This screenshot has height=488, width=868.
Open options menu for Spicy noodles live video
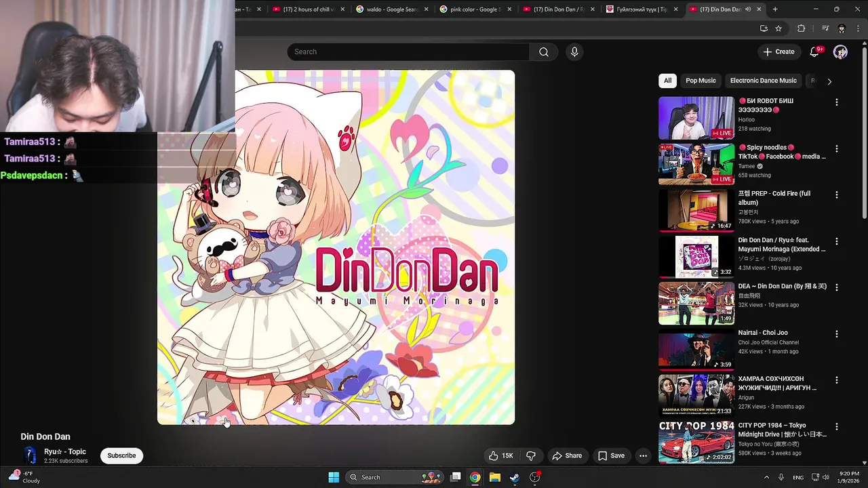pyautogui.click(x=836, y=148)
